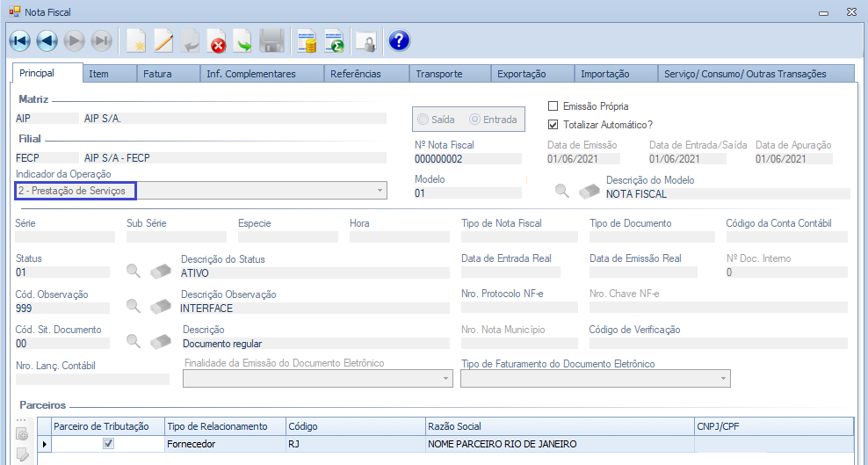Open help with the question mark icon

pyautogui.click(x=399, y=41)
